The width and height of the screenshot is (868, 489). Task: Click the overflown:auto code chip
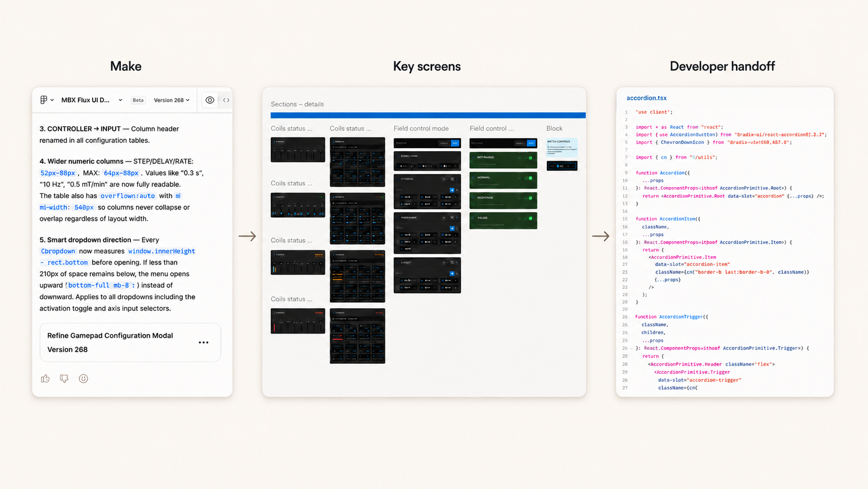pos(128,196)
